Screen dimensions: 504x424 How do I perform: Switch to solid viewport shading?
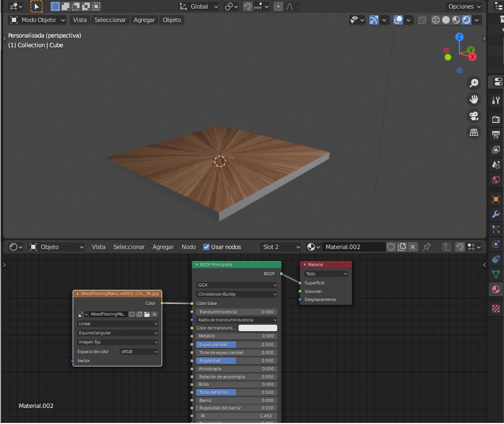446,20
